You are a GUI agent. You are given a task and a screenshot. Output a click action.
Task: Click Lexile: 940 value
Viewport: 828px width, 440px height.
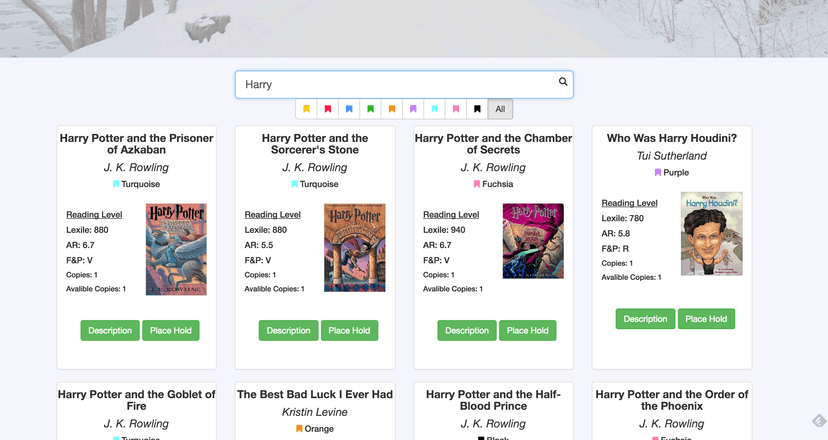pos(444,230)
